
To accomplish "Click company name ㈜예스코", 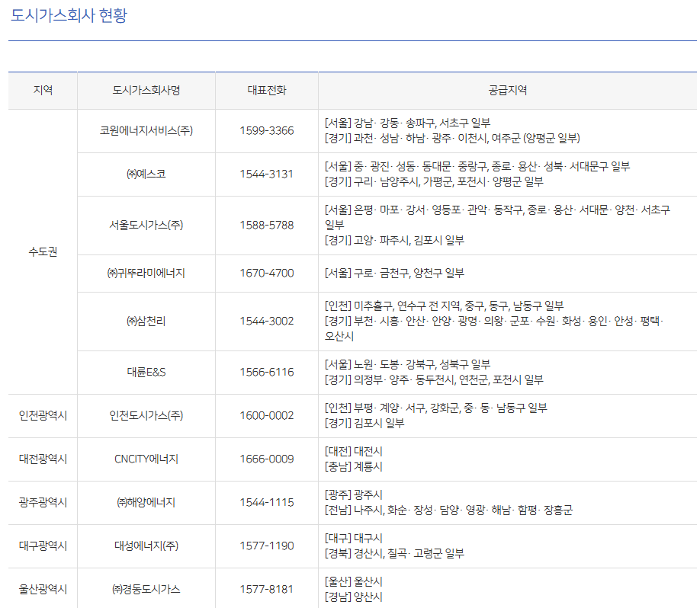I will point(146,174).
